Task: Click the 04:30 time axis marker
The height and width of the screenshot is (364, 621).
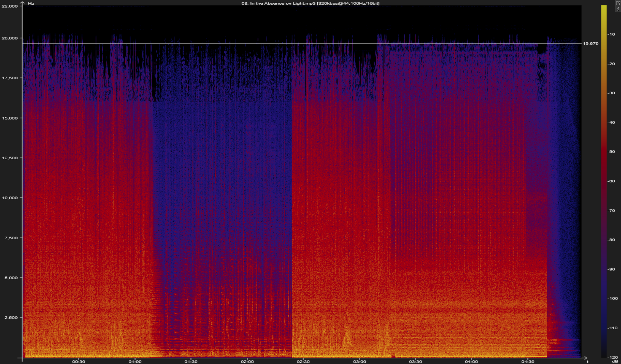Action: 527,362
